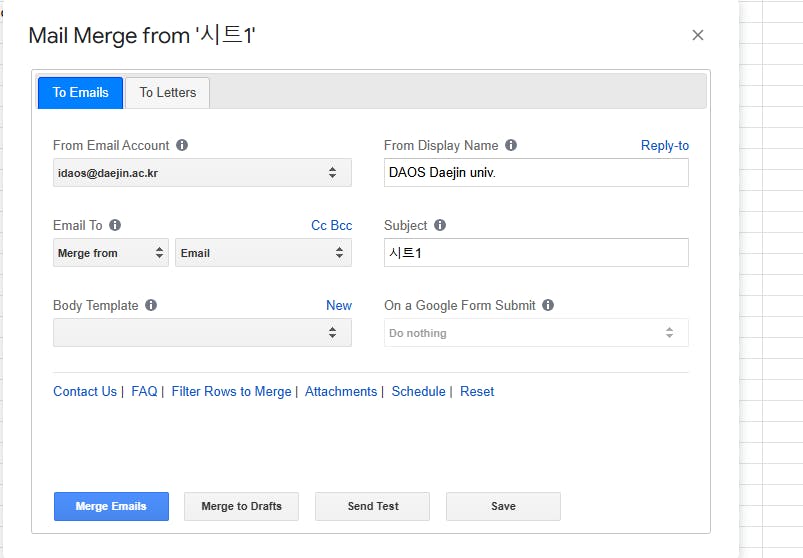803x558 pixels.
Task: Click info icon beside Subject label
Action: pyautogui.click(x=440, y=225)
